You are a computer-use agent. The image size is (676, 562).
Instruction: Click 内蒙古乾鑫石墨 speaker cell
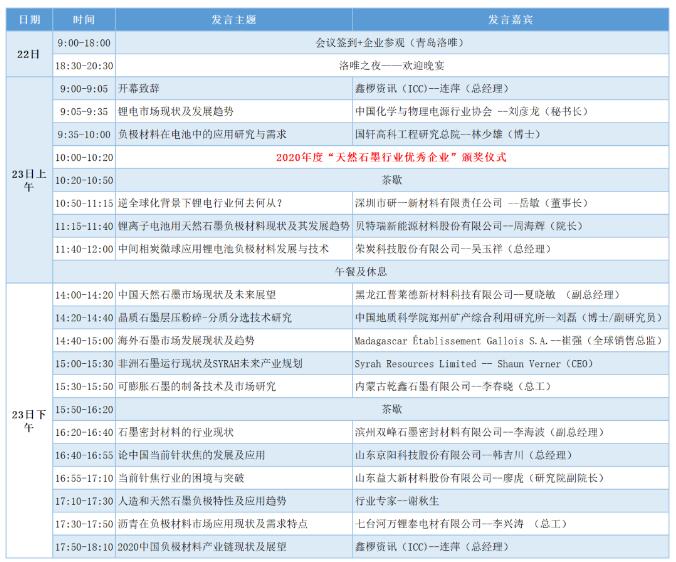point(510,386)
